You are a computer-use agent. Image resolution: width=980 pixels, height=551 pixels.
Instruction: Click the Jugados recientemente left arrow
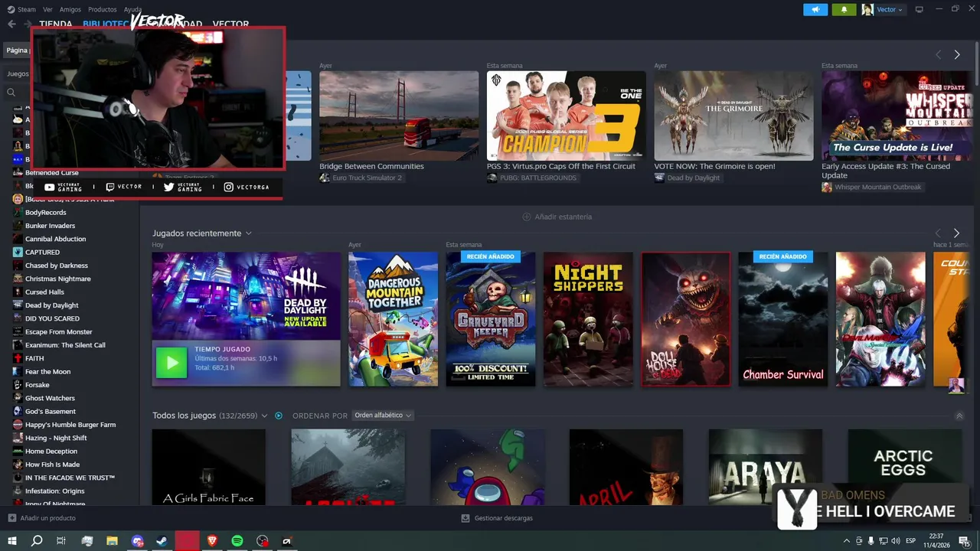click(x=938, y=233)
